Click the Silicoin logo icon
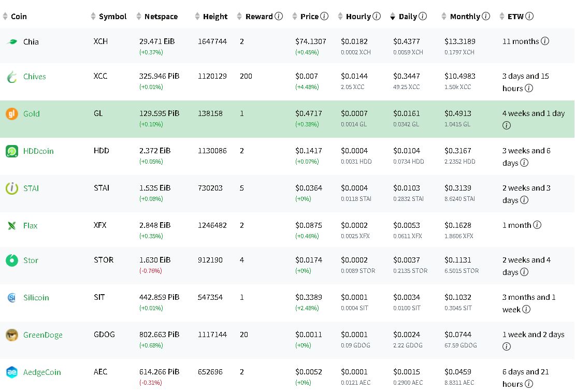575x392 pixels. [x=12, y=297]
